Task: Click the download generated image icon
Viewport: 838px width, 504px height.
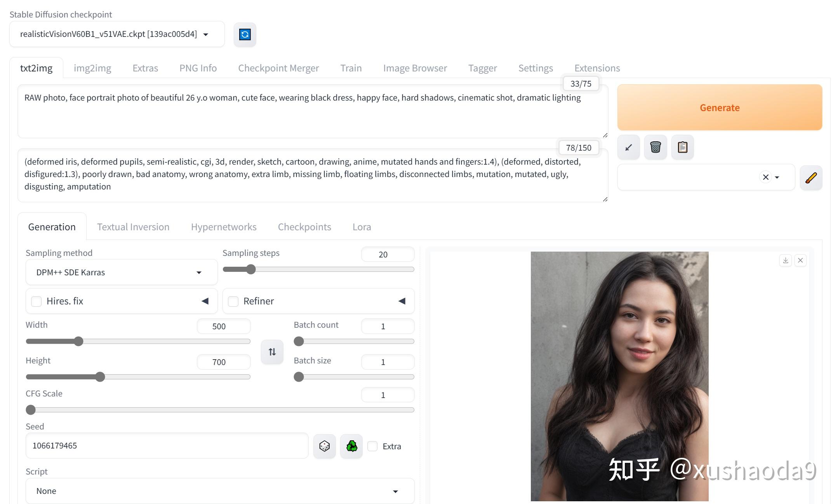Action: [785, 260]
